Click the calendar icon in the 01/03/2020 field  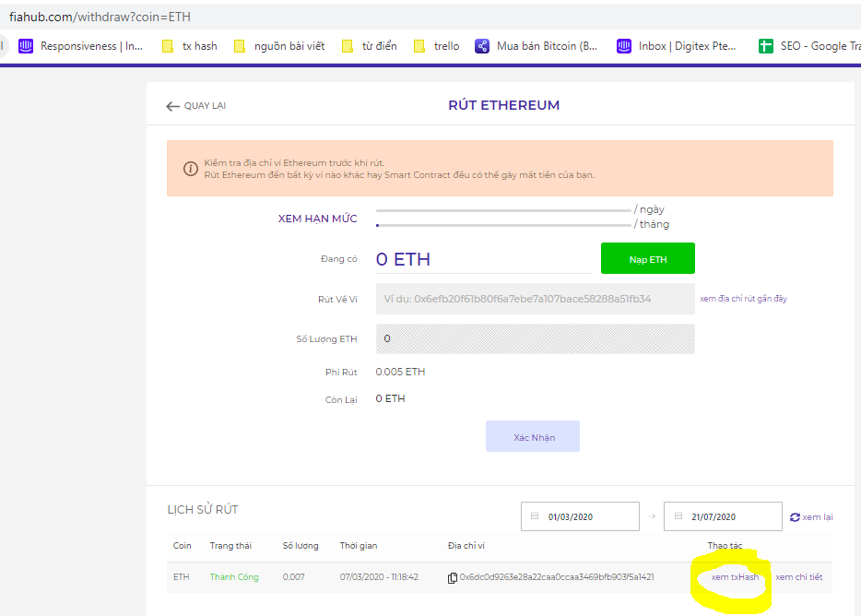535,516
